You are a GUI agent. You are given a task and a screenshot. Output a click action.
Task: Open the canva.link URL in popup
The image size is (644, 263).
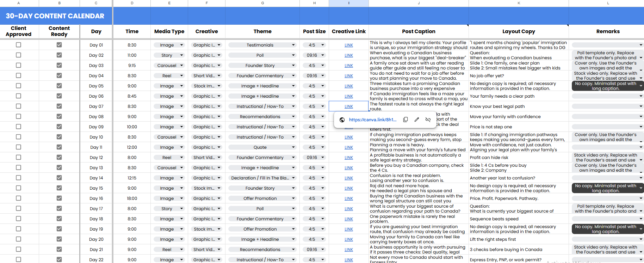[373, 120]
